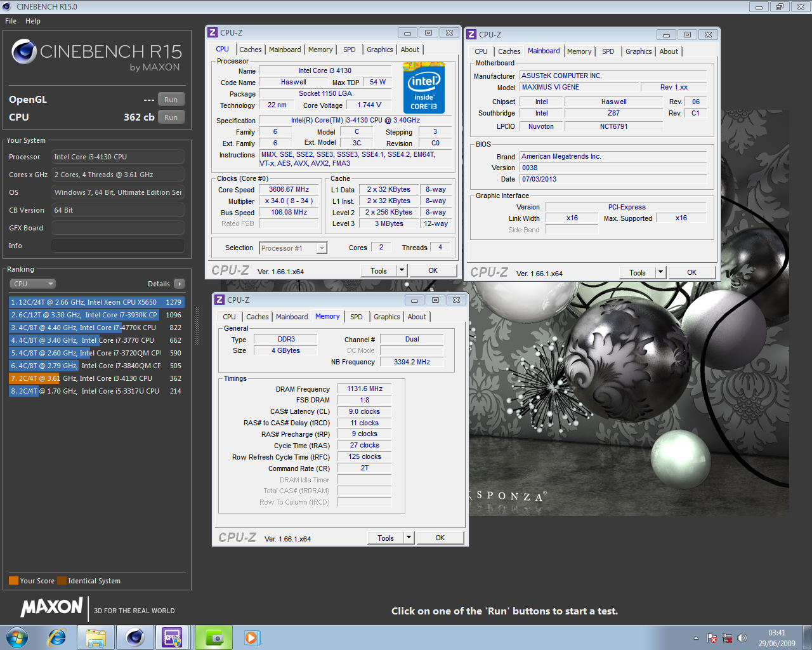Click OK in the CPU-Z CPU window
The image size is (812, 650).
(x=433, y=270)
